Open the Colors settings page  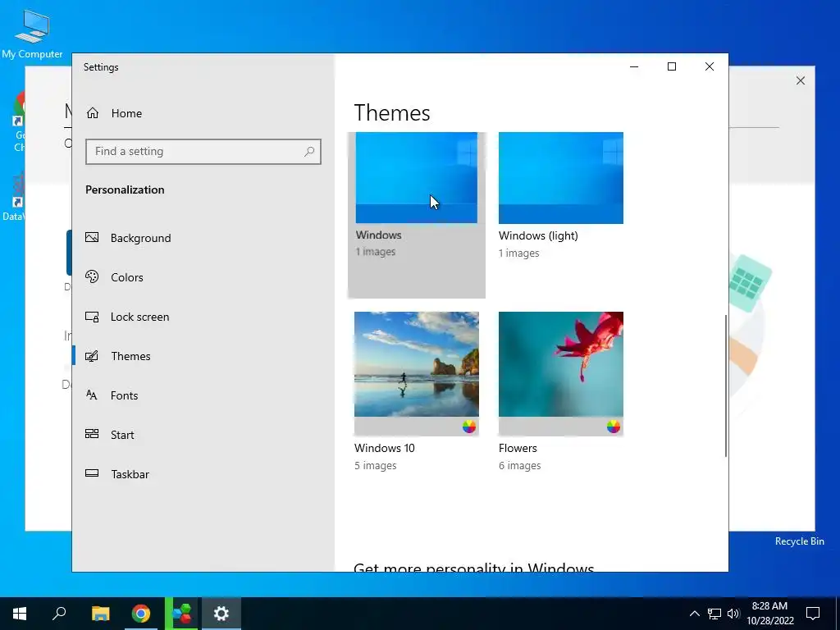(x=126, y=277)
